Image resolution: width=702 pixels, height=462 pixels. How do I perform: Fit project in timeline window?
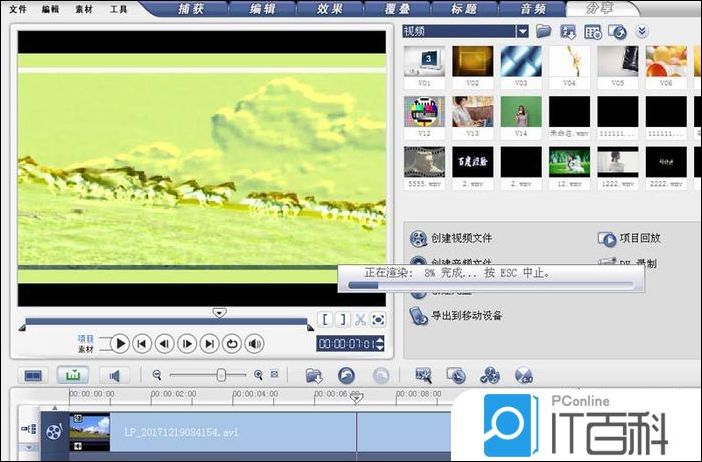pos(274,374)
